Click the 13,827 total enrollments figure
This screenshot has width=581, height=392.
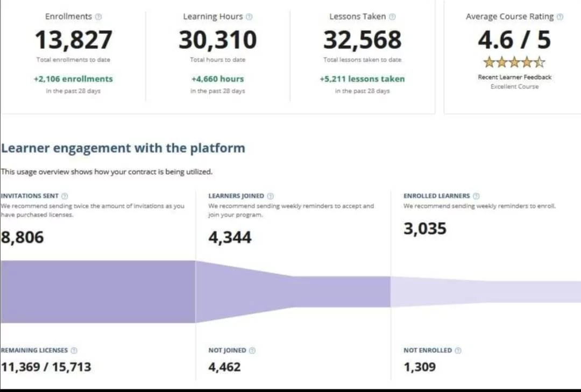coord(73,40)
